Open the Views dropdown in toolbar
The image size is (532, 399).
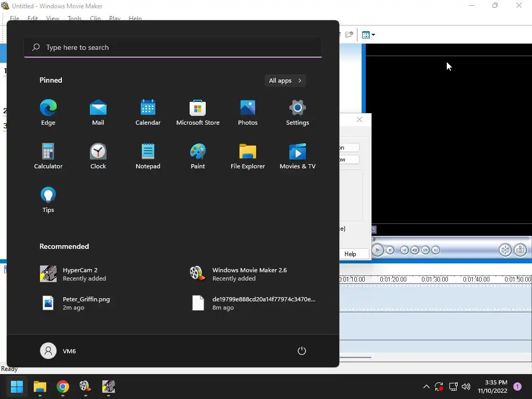(368, 35)
